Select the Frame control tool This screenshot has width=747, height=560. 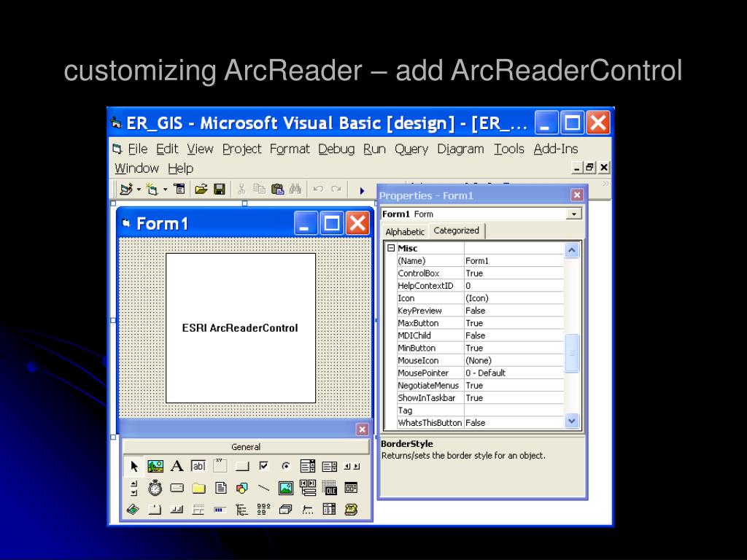click(220, 466)
